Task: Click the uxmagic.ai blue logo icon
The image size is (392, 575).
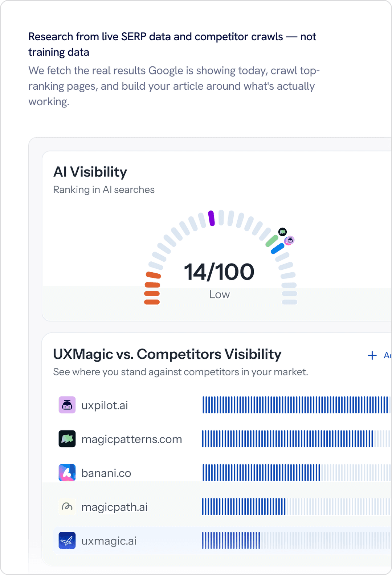Action: pyautogui.click(x=67, y=541)
